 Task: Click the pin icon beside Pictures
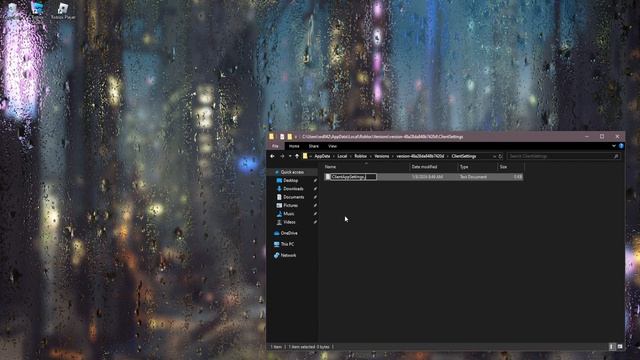click(x=315, y=206)
